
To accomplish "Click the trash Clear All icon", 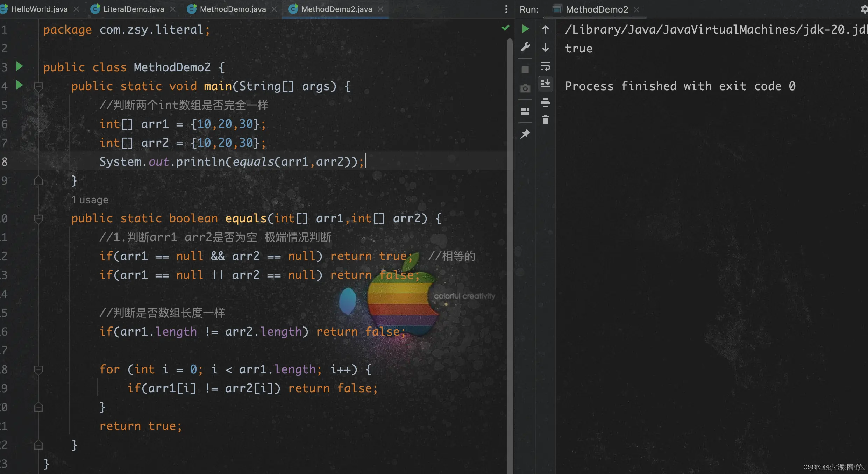I will tap(545, 120).
